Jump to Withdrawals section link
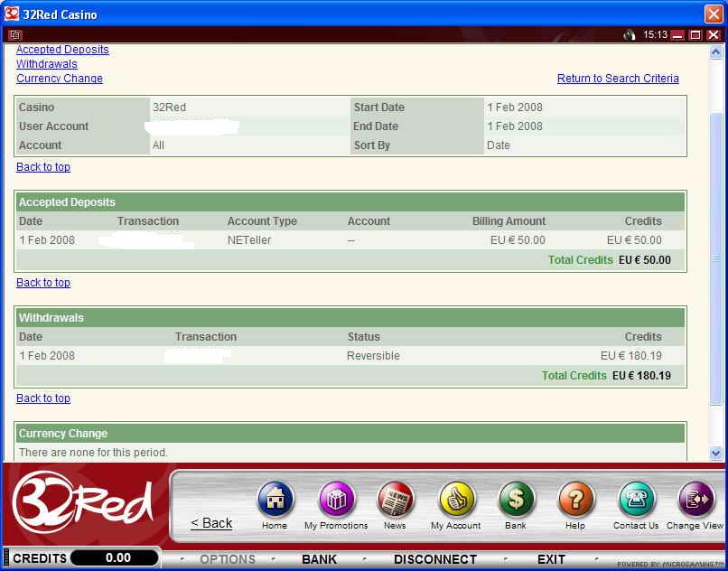This screenshot has height=571, width=728. click(x=47, y=64)
